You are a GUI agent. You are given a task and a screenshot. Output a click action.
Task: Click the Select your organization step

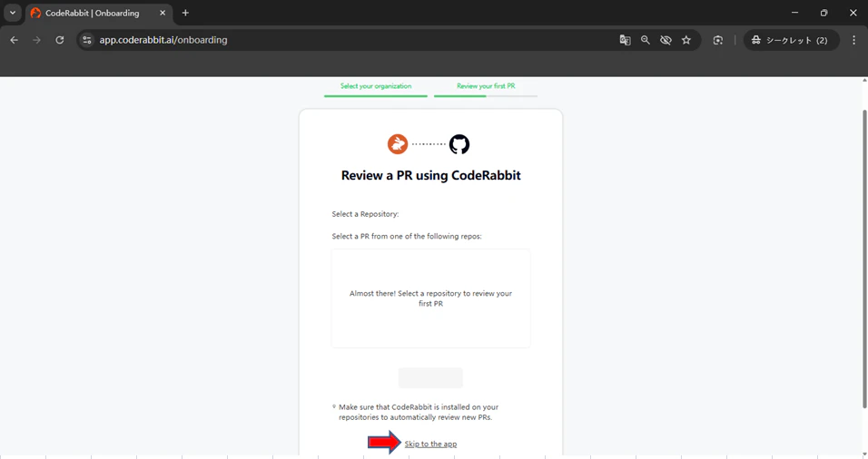376,86
